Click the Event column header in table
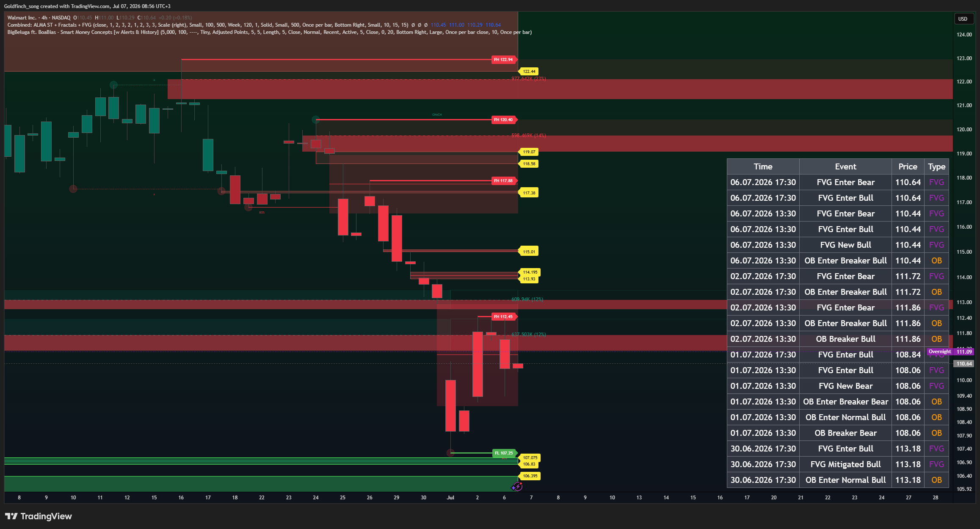 point(845,167)
